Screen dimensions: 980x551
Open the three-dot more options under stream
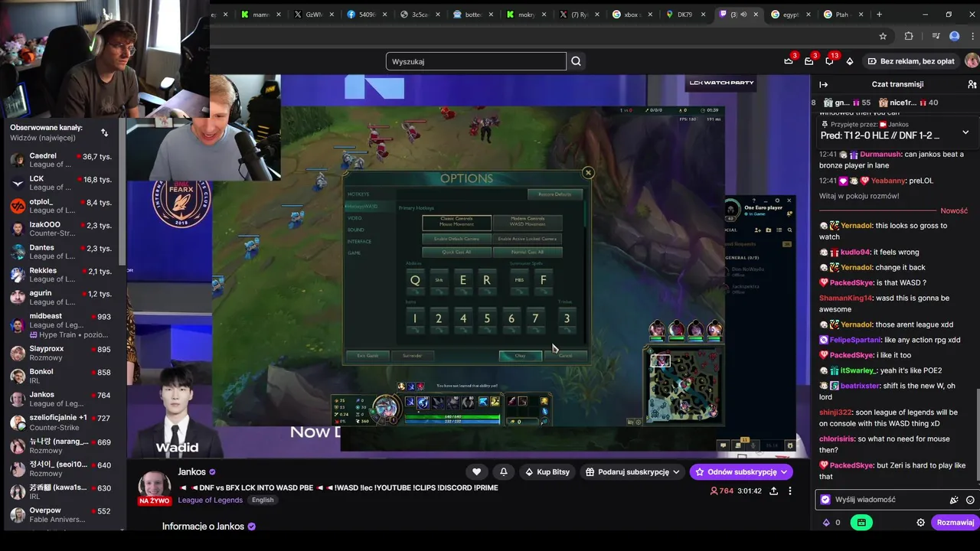pyautogui.click(x=790, y=491)
